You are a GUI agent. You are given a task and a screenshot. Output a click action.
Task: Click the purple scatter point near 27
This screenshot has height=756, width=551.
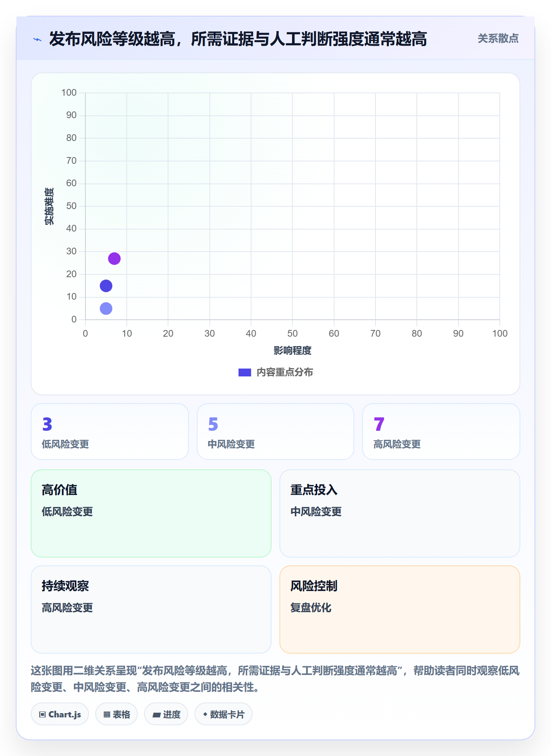(x=114, y=259)
